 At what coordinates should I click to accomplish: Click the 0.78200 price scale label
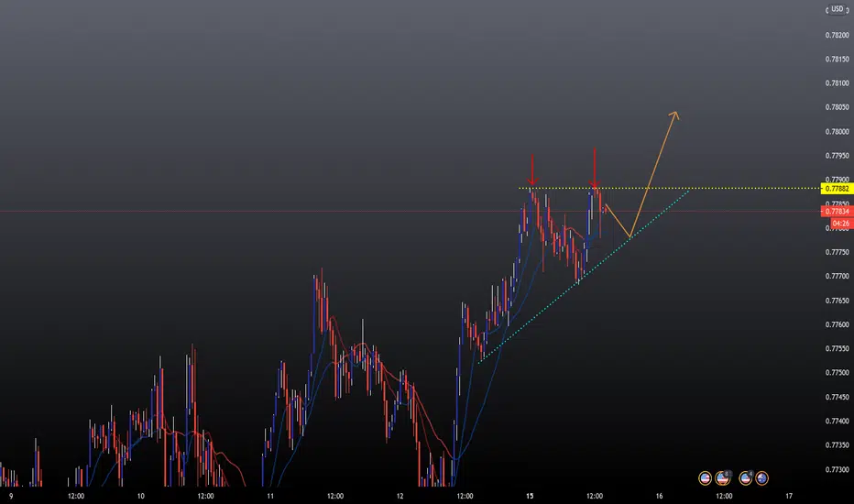(x=838, y=35)
